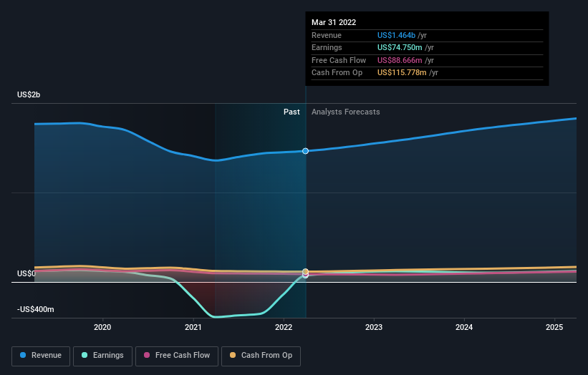Viewport: 588px width, 375px height.
Task: Click the 2024 x-axis label
Action: [464, 327]
